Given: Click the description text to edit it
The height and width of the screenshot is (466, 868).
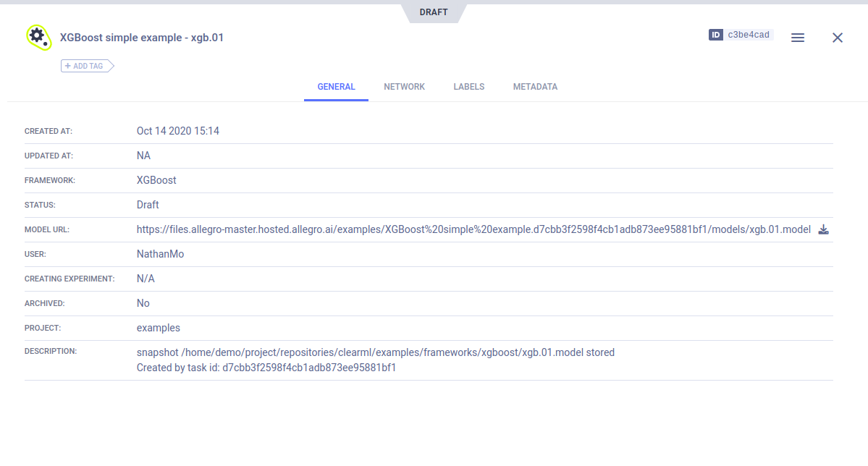Looking at the screenshot, I should tap(375, 353).
